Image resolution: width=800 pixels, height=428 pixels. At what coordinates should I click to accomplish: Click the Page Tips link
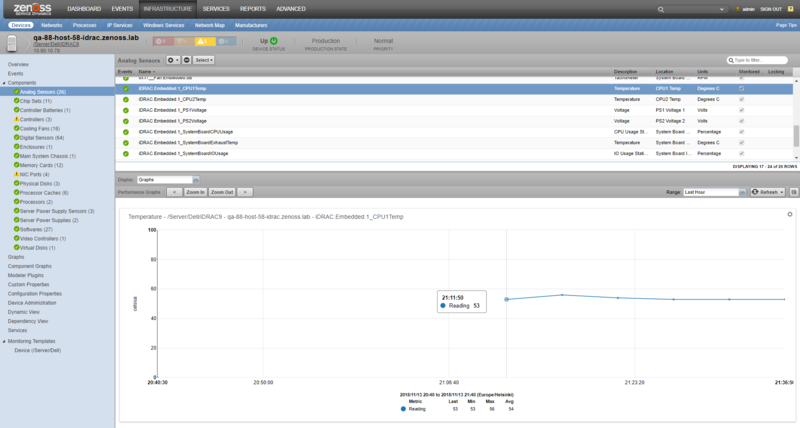[x=786, y=25]
